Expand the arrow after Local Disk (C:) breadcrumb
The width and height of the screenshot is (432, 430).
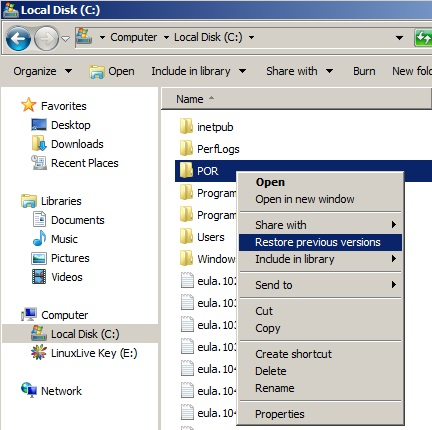point(251,37)
